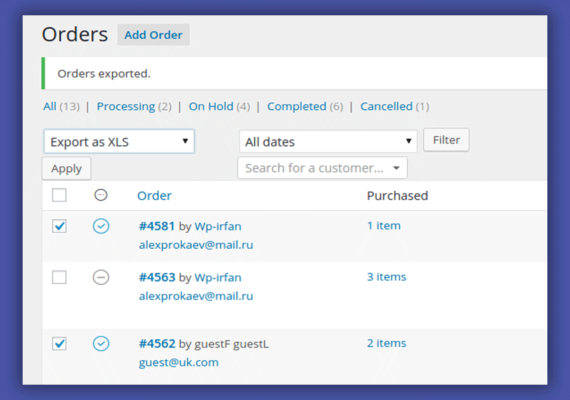The image size is (570, 400).
Task: Open the All dates dropdown
Action: [328, 141]
